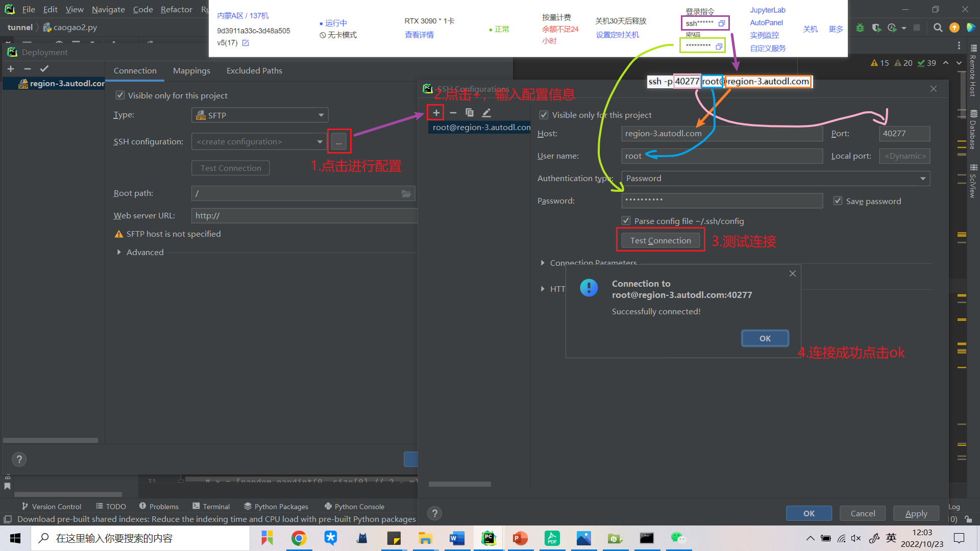Click the add deployment server plus icon

11,69
